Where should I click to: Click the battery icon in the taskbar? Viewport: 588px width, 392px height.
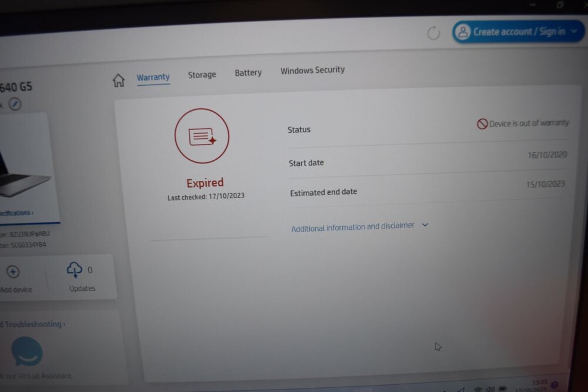click(x=503, y=388)
